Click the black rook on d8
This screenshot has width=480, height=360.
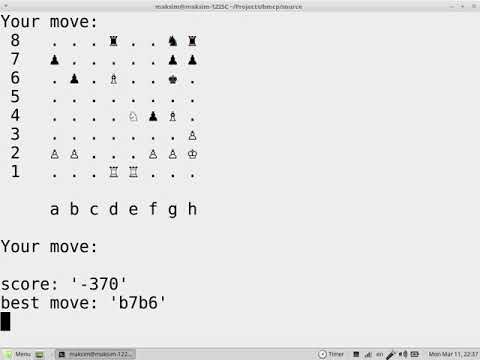(x=114, y=41)
